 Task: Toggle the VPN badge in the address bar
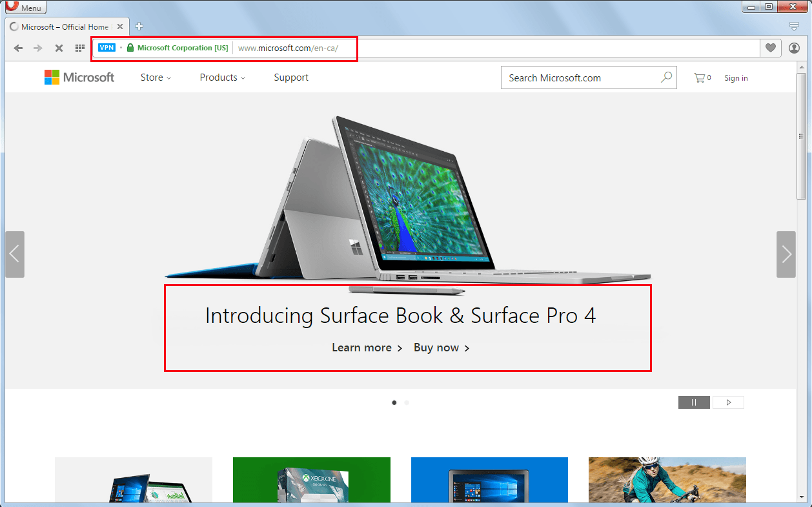pos(107,48)
